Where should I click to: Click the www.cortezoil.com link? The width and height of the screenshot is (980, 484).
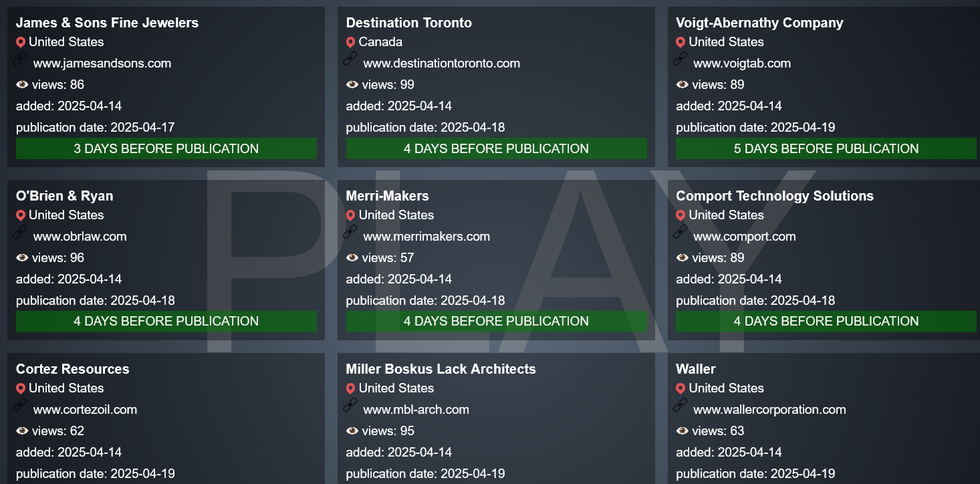85,410
